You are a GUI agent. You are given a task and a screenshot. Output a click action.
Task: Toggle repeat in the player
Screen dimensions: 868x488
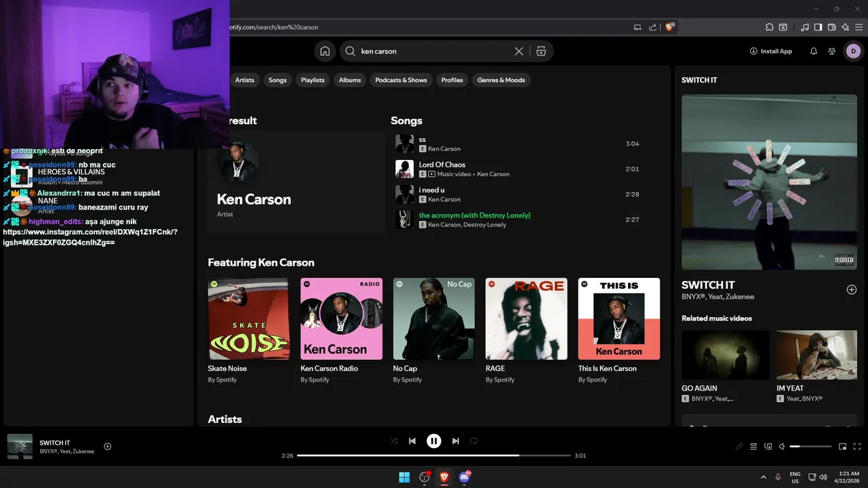pyautogui.click(x=474, y=441)
